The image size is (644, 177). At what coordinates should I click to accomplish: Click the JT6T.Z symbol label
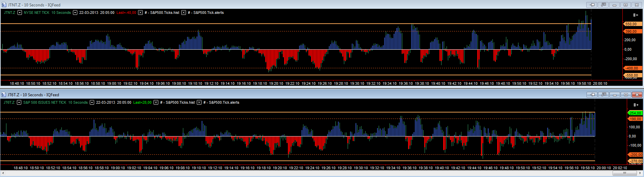[x=9, y=102]
